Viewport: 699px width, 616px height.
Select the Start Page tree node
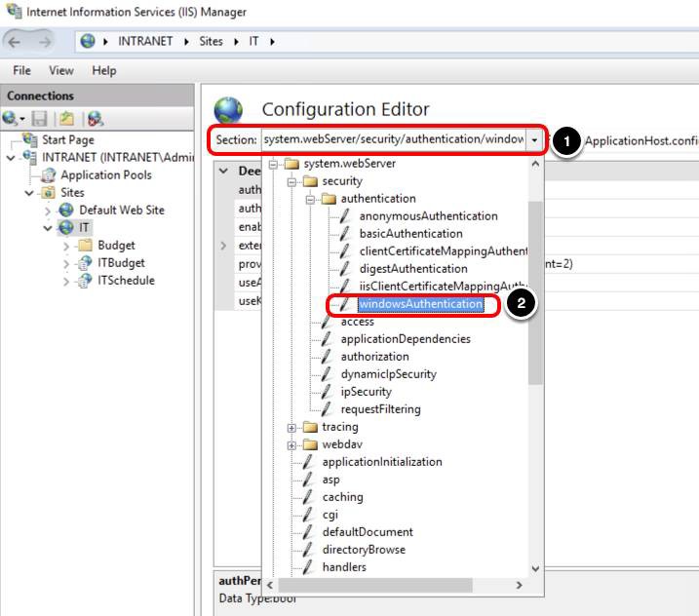(x=68, y=140)
